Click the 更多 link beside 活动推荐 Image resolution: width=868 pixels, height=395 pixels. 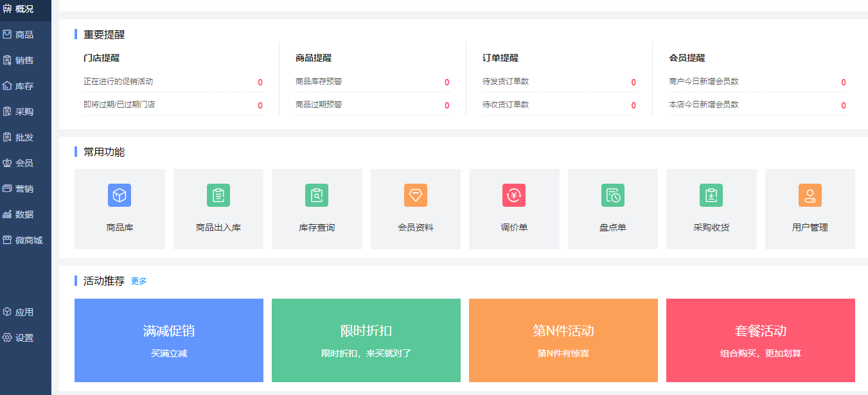[x=139, y=281]
